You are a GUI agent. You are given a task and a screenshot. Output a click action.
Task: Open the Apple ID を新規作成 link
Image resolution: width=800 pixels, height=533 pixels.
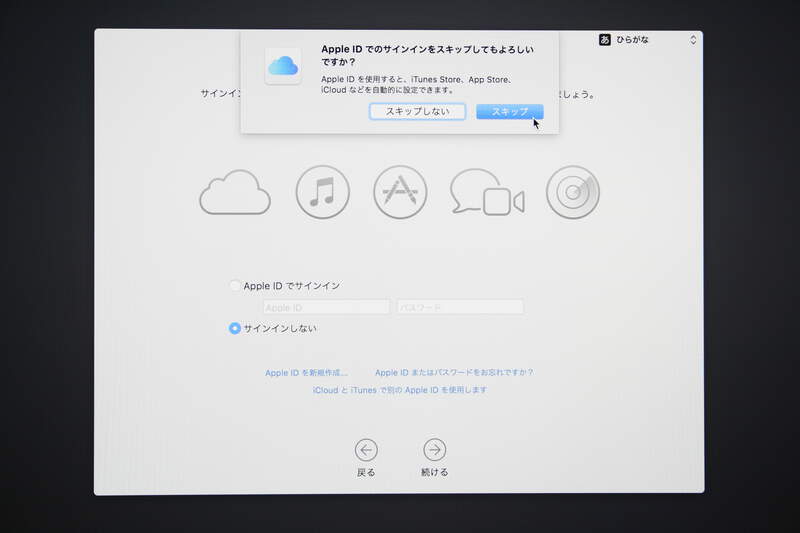[x=306, y=372]
